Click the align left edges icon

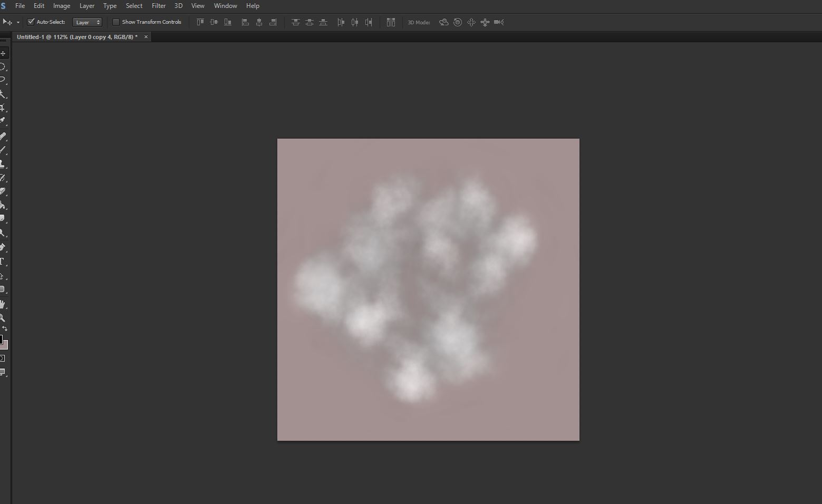[245, 22]
